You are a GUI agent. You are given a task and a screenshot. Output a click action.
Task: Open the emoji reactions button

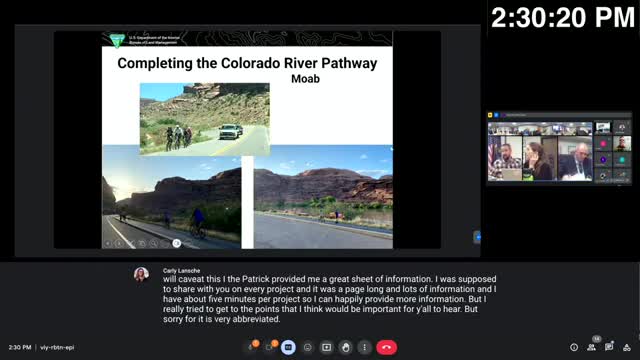click(x=307, y=347)
